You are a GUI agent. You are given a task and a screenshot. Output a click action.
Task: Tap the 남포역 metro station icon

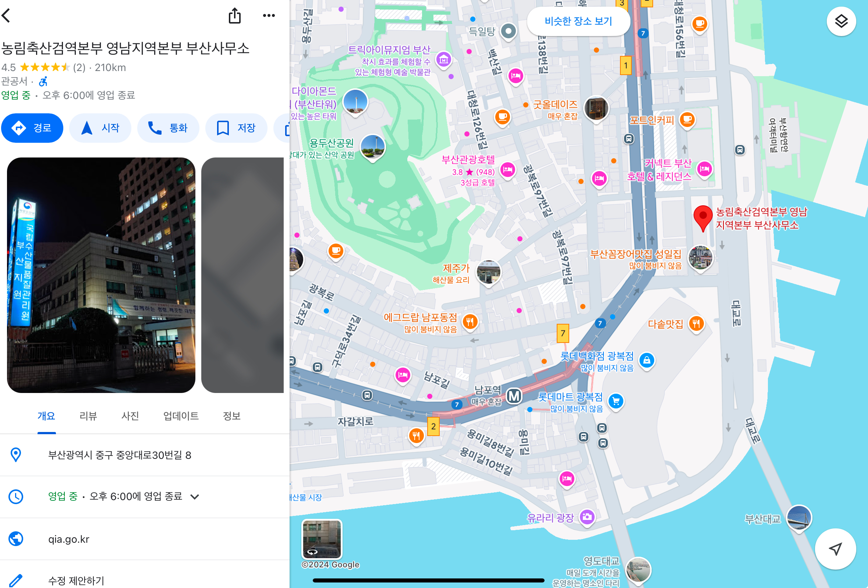coord(514,396)
